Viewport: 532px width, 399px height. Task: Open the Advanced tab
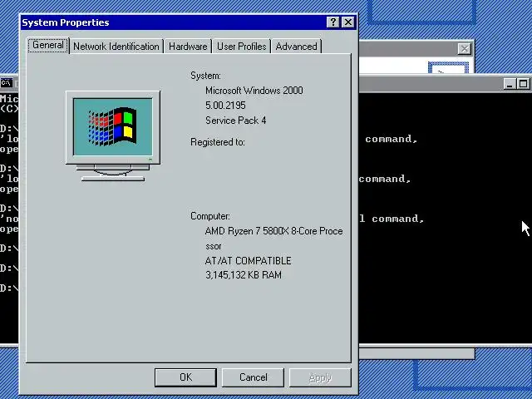click(x=296, y=47)
